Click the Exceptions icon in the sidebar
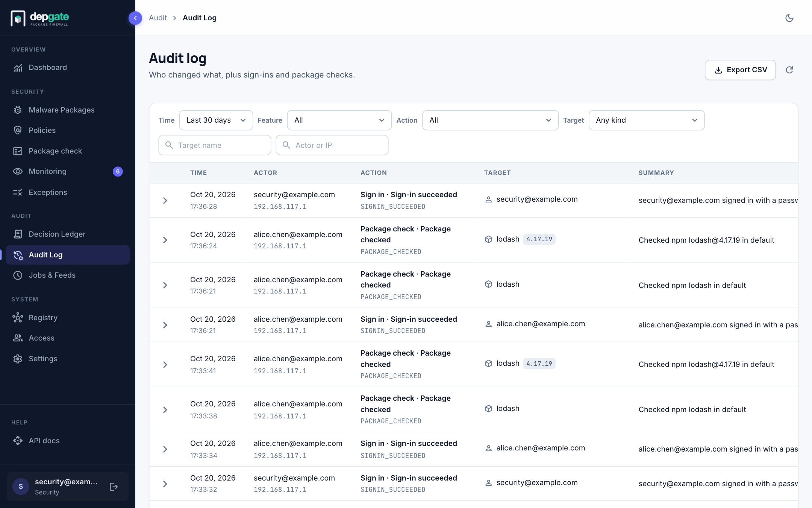Image resolution: width=812 pixels, height=508 pixels. click(x=18, y=192)
